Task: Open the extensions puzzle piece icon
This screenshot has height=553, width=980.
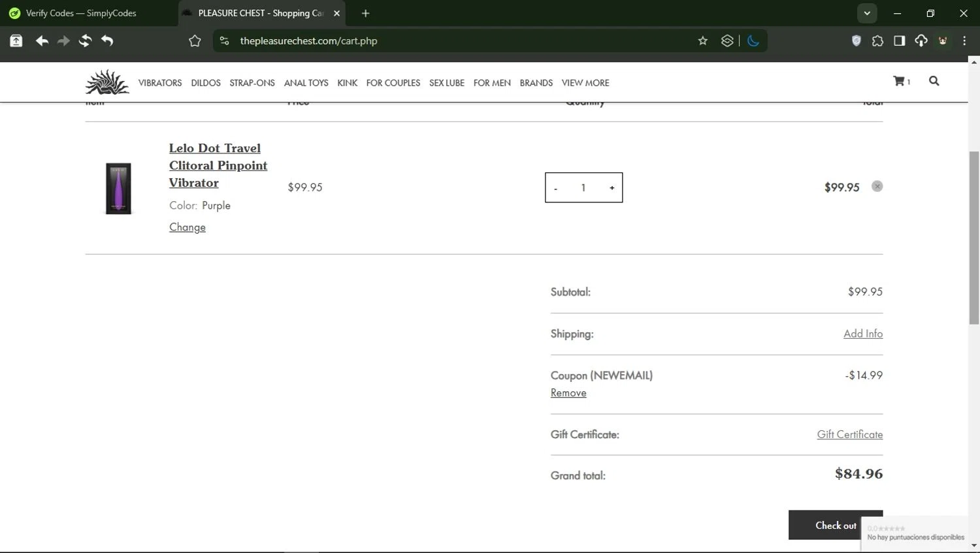Action: pos(877,41)
